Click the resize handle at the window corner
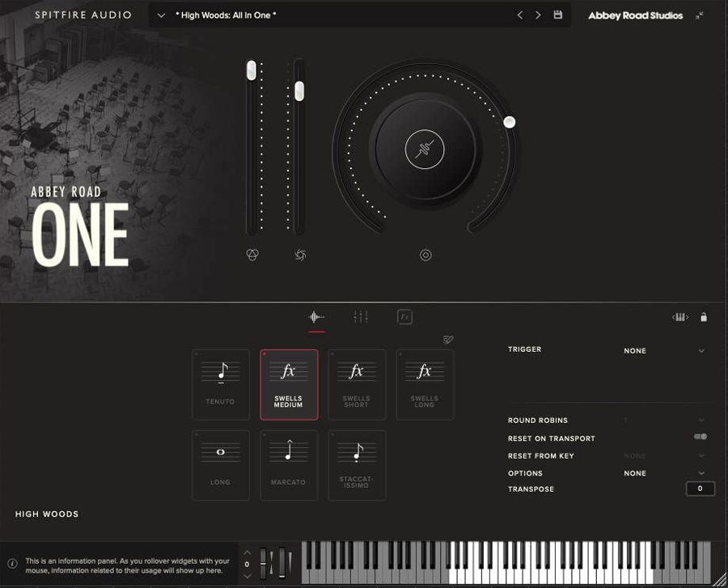This screenshot has width=728, height=588. click(721, 581)
